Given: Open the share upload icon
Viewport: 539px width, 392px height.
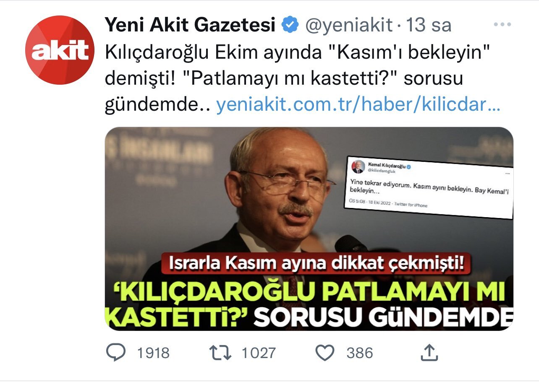Looking at the screenshot, I should 429,353.
